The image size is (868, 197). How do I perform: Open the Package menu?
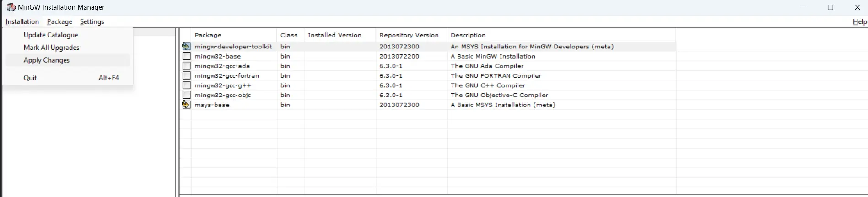click(59, 21)
